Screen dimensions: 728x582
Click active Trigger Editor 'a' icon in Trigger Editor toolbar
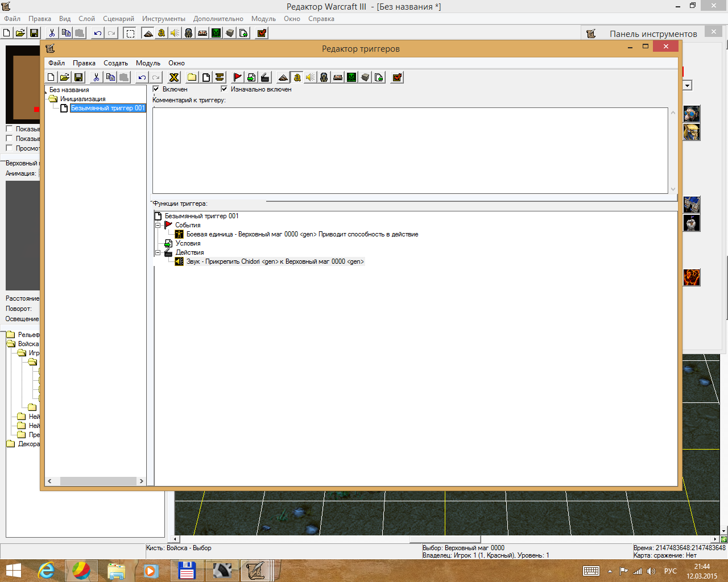[x=297, y=77]
